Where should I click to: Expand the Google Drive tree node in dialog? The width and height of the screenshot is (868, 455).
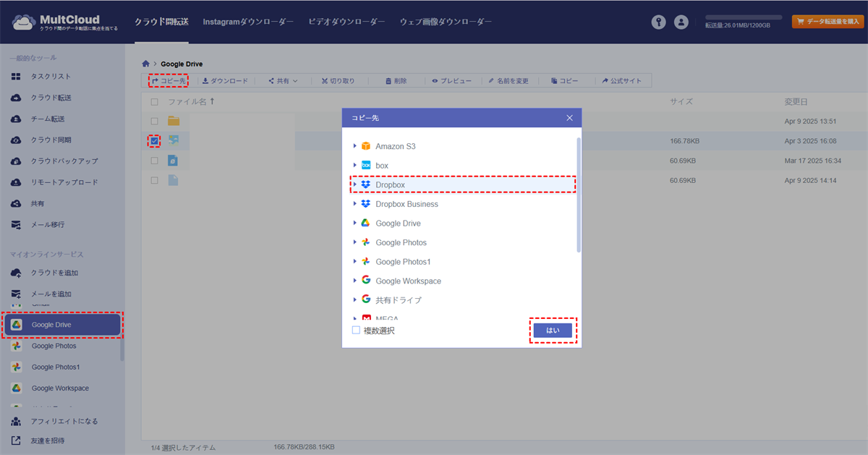[354, 224]
